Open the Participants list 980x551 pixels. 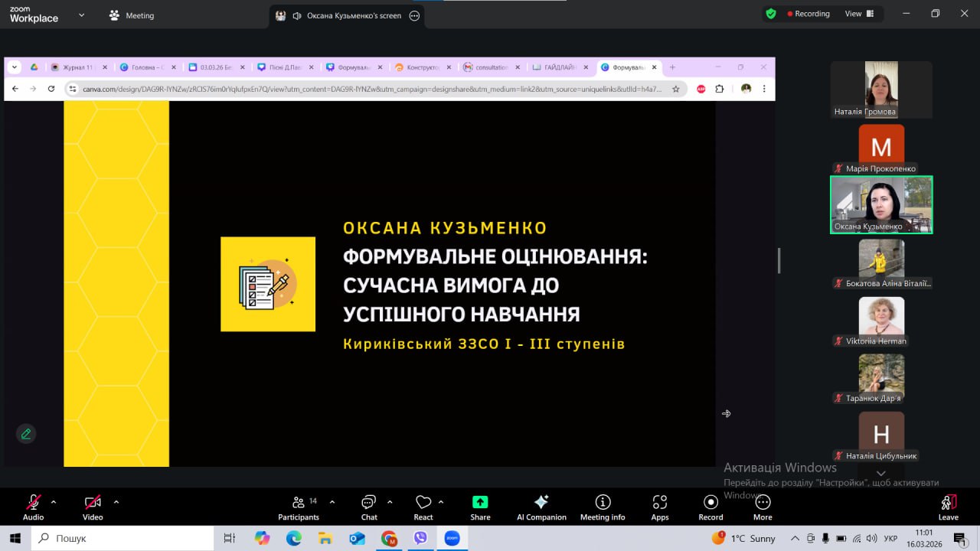[x=299, y=507]
